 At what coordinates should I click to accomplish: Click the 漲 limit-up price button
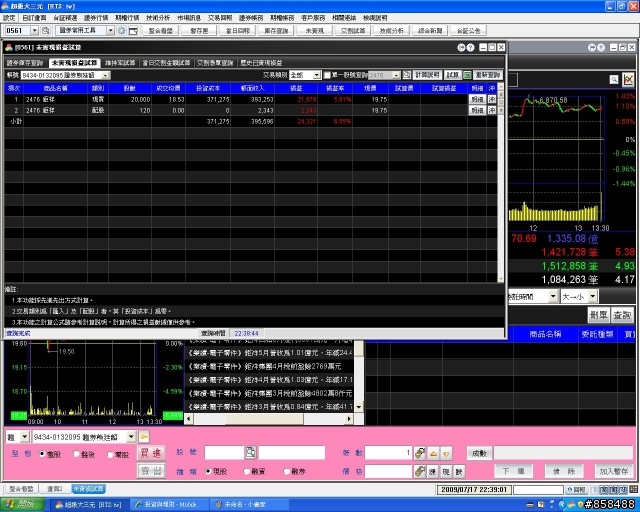click(x=433, y=472)
